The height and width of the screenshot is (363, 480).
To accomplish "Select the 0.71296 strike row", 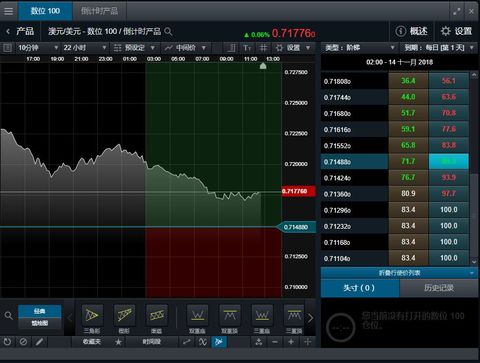I will [x=354, y=210].
